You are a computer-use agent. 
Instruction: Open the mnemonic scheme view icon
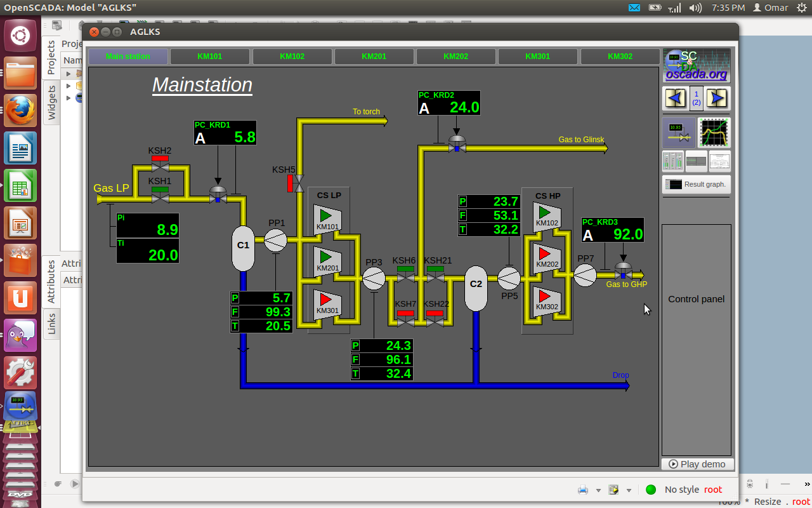click(678, 133)
